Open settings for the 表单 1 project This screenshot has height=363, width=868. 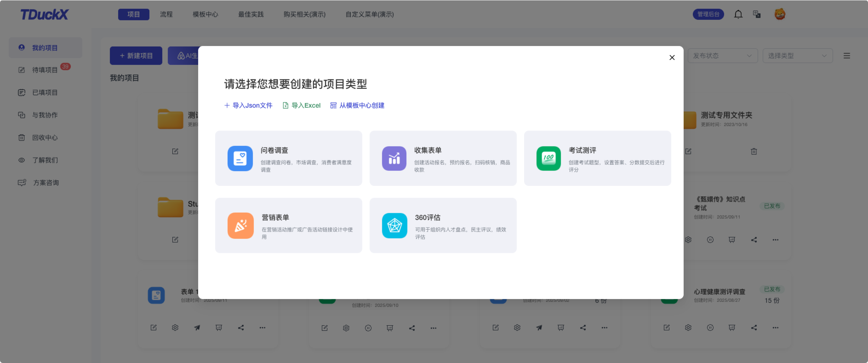click(x=175, y=328)
